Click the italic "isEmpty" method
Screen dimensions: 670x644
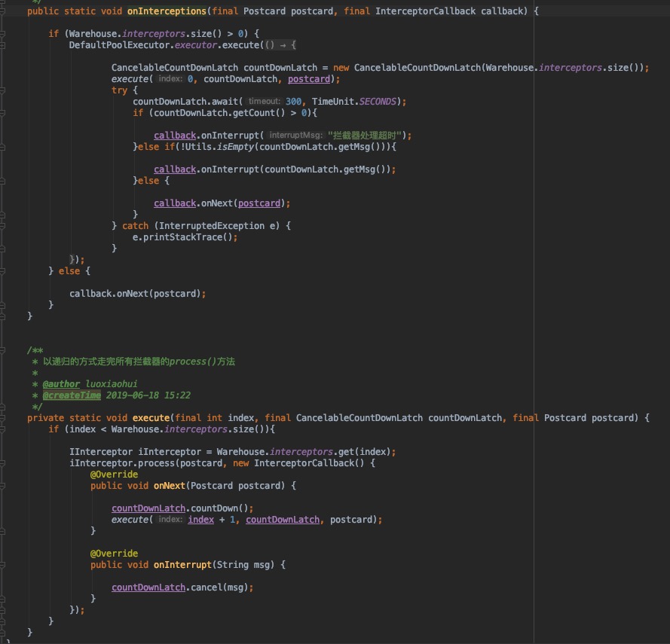point(235,147)
